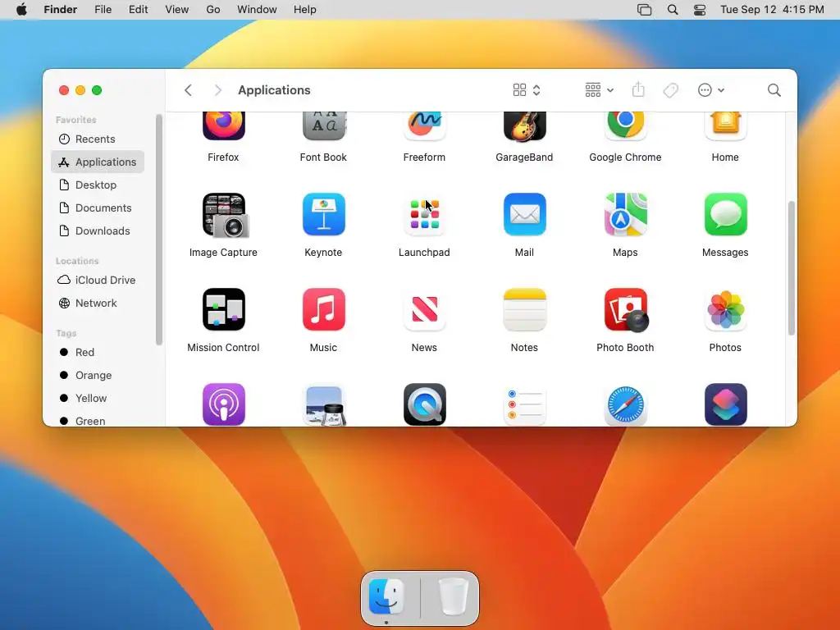Select the Preview app icon
The width and height of the screenshot is (840, 630).
coord(323,404)
